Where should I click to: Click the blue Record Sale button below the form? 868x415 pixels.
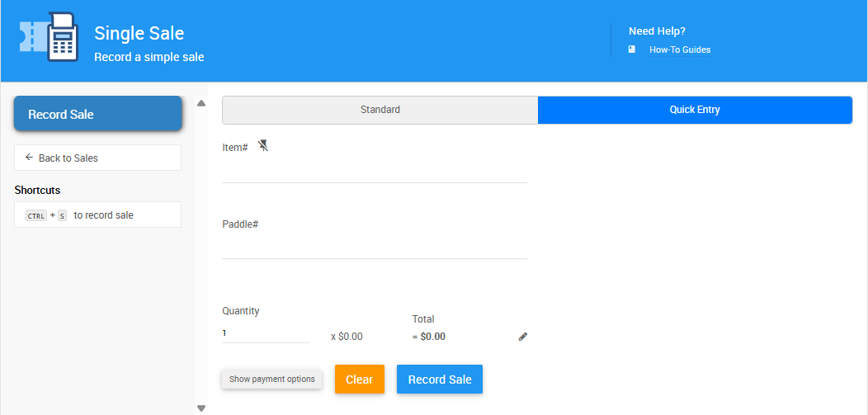point(439,380)
